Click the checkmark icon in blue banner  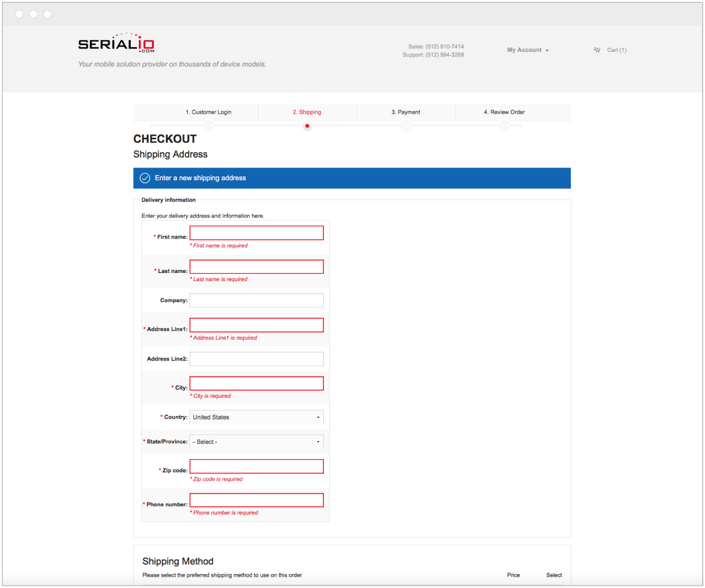[x=145, y=178]
